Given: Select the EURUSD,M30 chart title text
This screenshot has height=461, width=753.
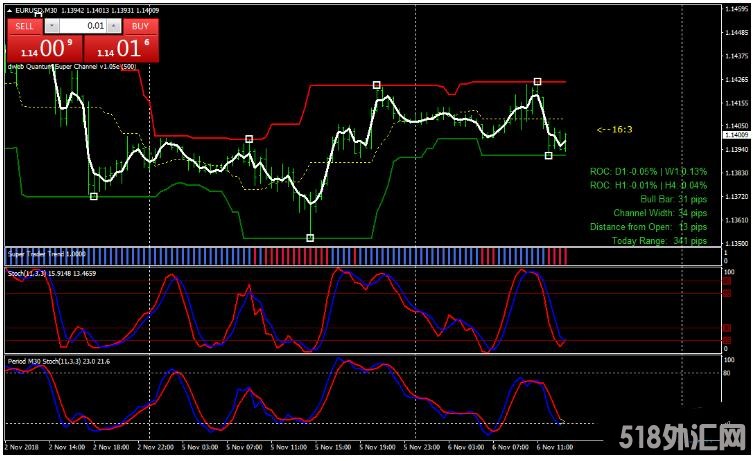Looking at the screenshot, I should tap(37, 10).
